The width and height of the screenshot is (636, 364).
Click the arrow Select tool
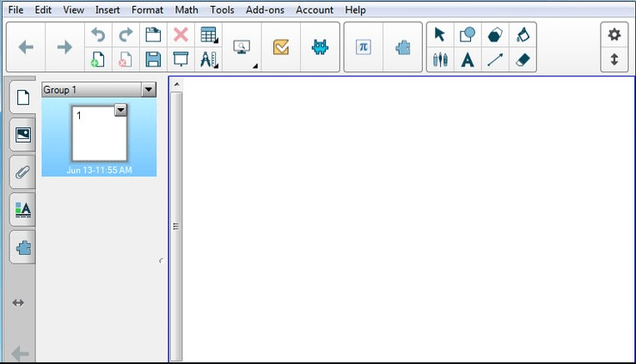pos(440,34)
